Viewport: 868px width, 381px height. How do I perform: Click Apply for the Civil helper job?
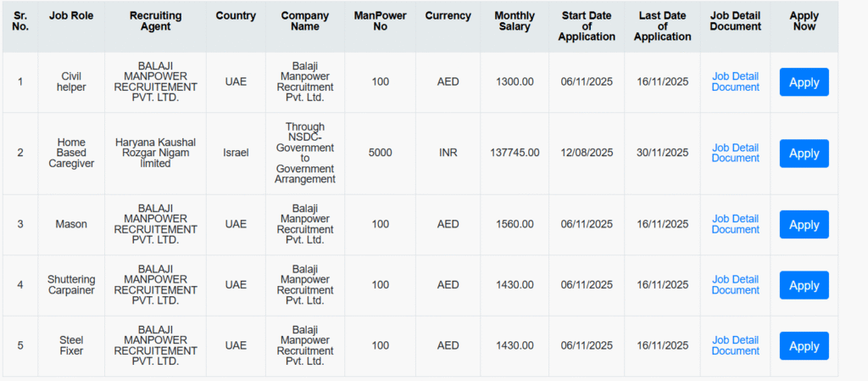pos(804,82)
